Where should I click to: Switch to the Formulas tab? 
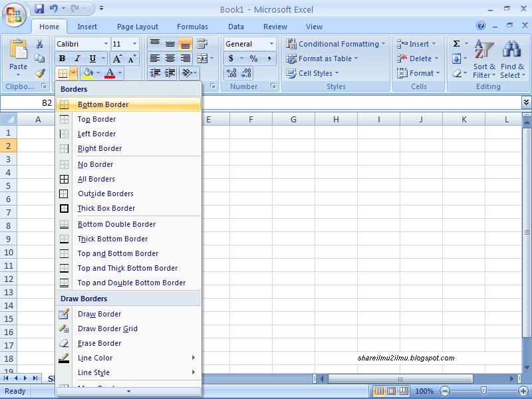pyautogui.click(x=192, y=27)
